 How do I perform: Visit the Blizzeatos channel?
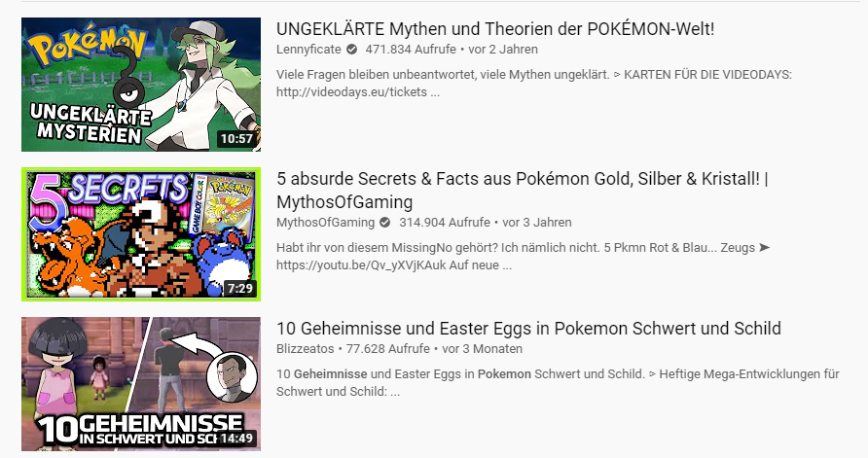[305, 349]
